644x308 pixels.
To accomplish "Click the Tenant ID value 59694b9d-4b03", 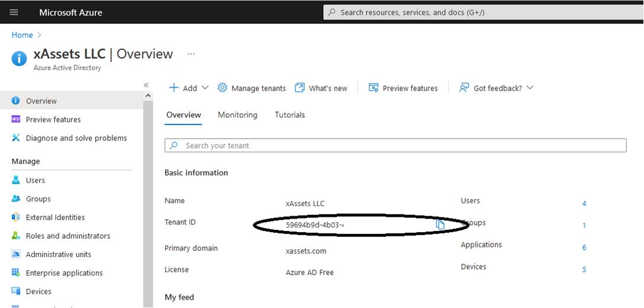I will tap(315, 225).
